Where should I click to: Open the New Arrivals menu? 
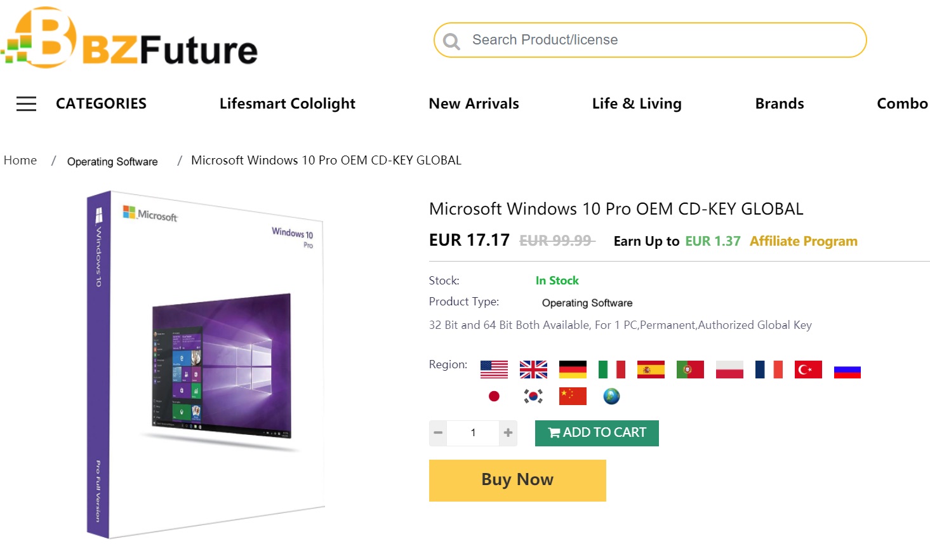[474, 103]
